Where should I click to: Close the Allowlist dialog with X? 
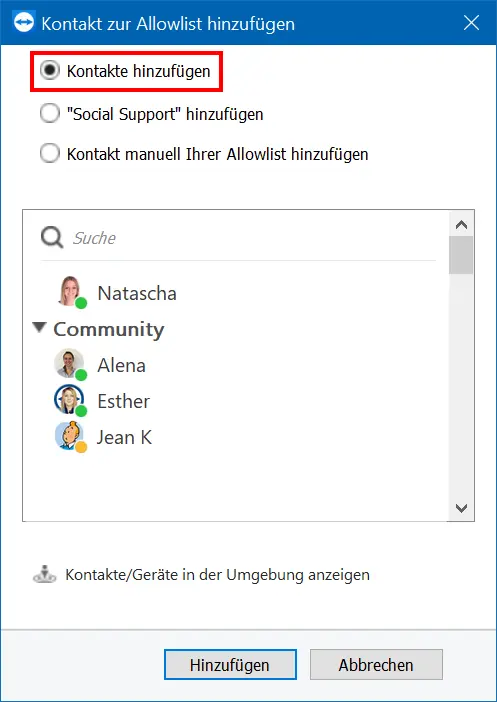pos(471,22)
